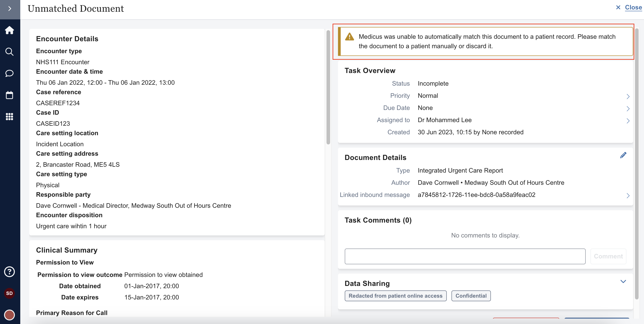Screen dimensions: 644x324
Task: Expand the Assigned to row chevron
Action: click(628, 121)
